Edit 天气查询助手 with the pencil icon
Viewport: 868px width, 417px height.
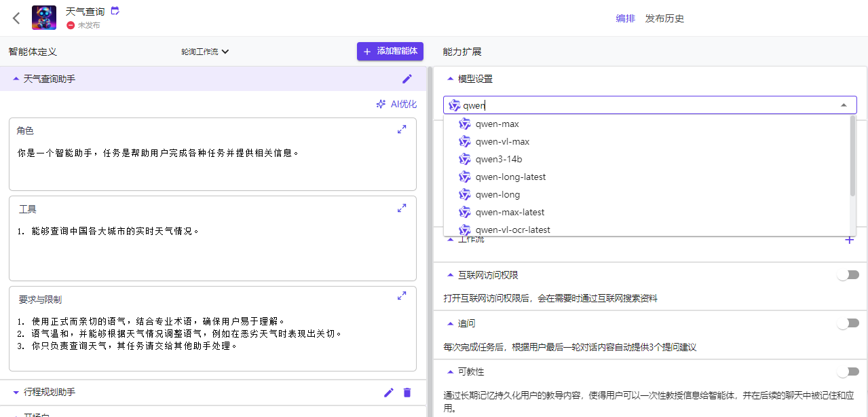(x=407, y=79)
